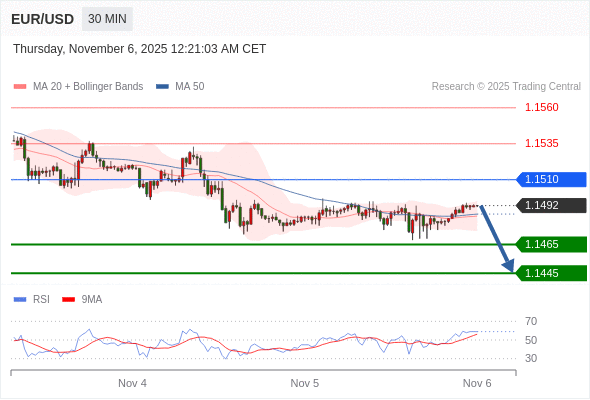Click the RSI legend label

pyautogui.click(x=41, y=300)
